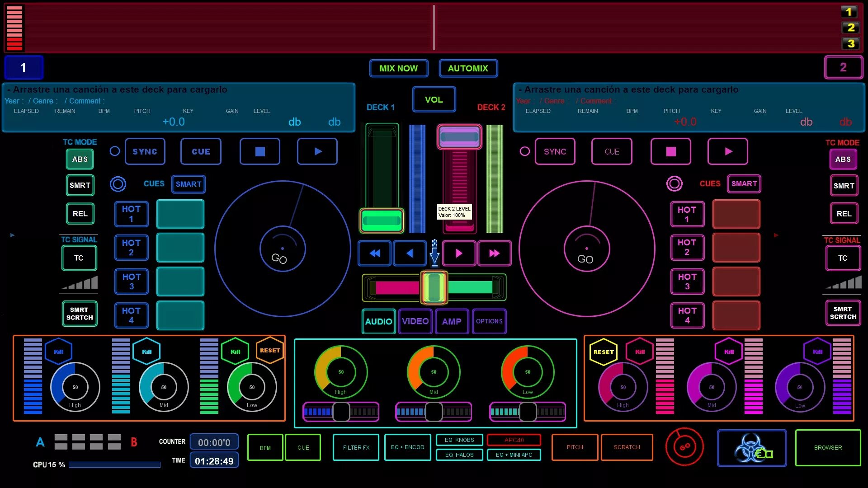868x488 pixels.
Task: Expand right side panel red arrow
Action: (776, 235)
